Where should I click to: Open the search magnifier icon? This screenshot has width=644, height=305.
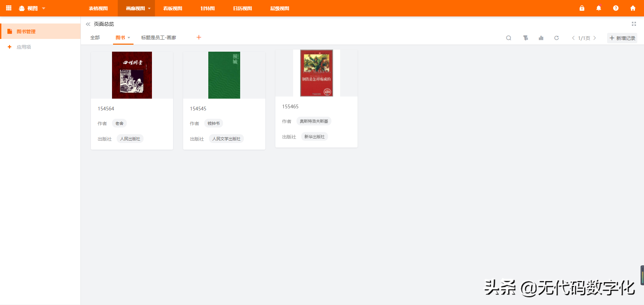pos(509,38)
